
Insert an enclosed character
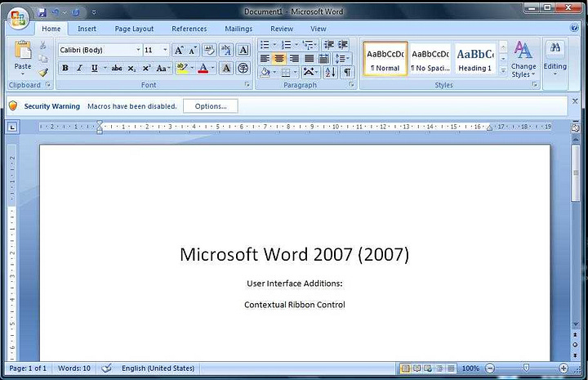pos(243,69)
